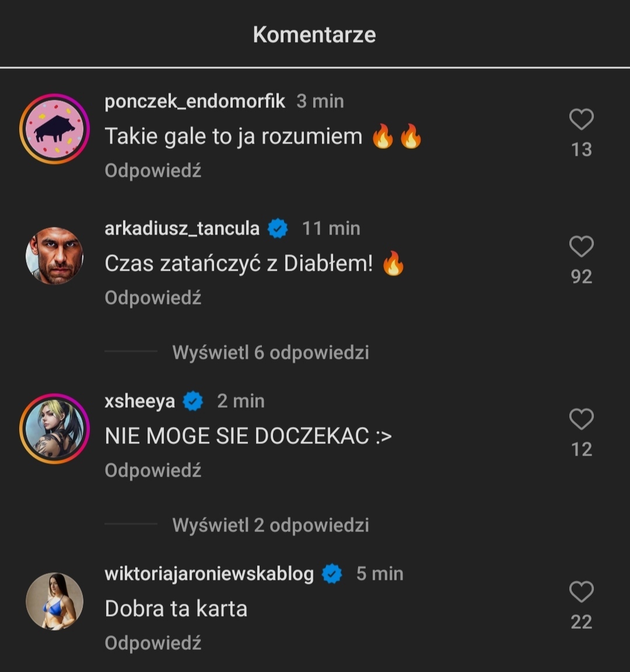Expand the 6 replies under arkadiusz_tancula

271,352
